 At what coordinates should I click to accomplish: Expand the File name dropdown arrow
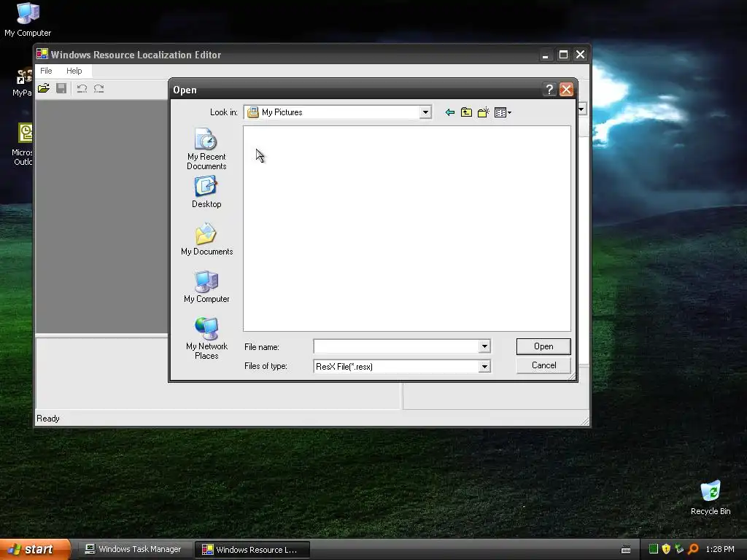[x=484, y=346]
